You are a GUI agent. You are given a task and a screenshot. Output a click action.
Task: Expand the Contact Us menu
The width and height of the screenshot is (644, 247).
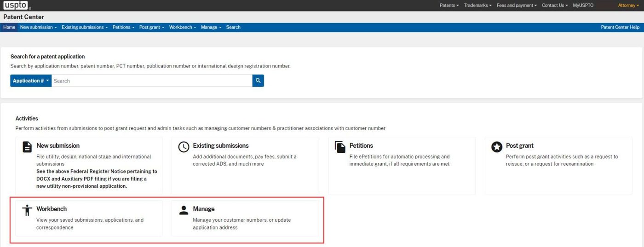pyautogui.click(x=555, y=6)
